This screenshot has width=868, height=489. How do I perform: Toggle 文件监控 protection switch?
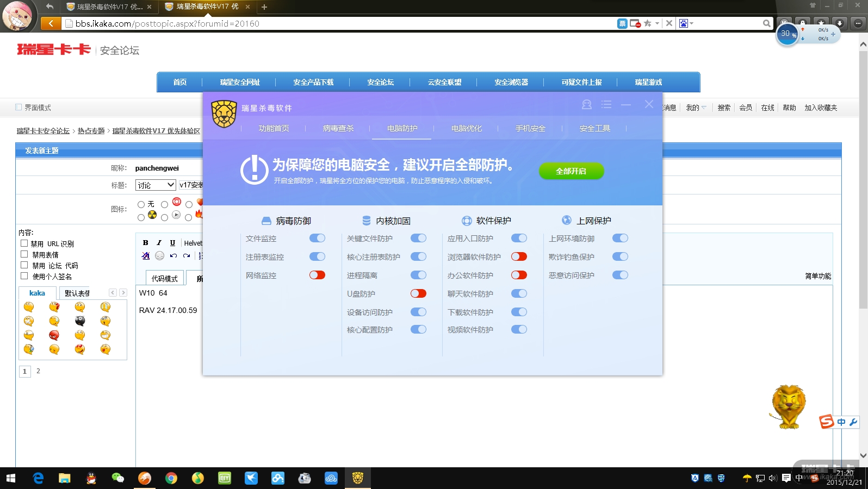click(x=317, y=238)
